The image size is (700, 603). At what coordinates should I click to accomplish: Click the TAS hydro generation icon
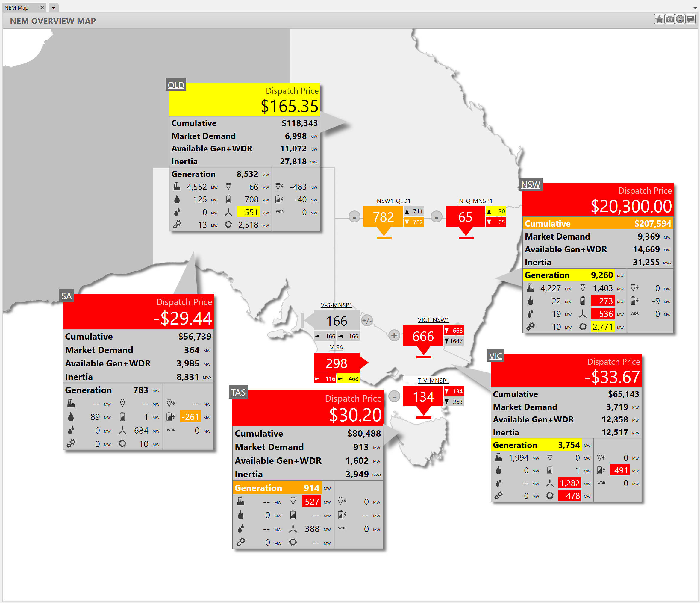click(293, 501)
